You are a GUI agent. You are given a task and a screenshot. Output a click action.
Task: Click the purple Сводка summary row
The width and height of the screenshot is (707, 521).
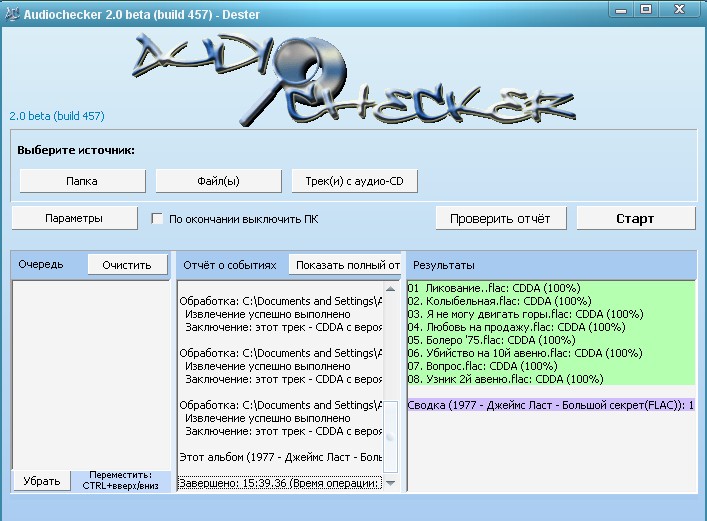coord(550,404)
